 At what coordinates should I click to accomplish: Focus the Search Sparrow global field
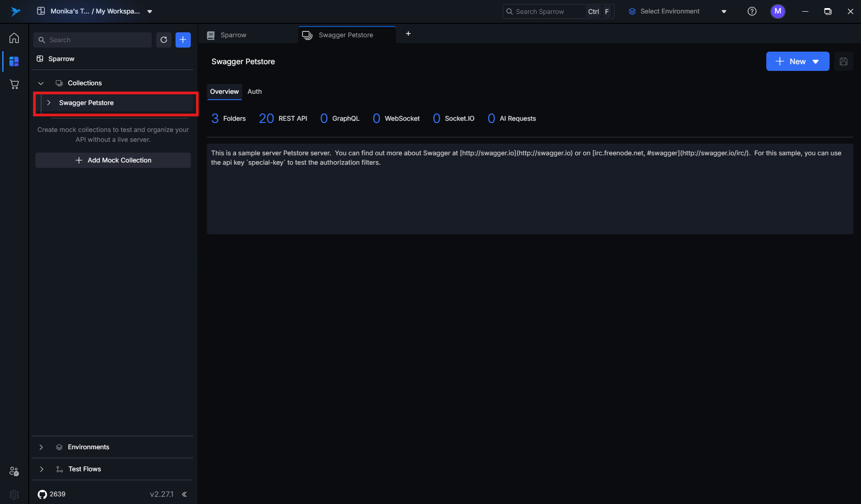click(558, 11)
